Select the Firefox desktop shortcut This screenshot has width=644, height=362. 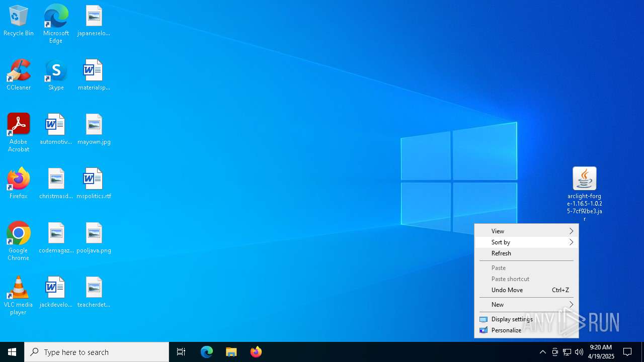click(x=19, y=184)
